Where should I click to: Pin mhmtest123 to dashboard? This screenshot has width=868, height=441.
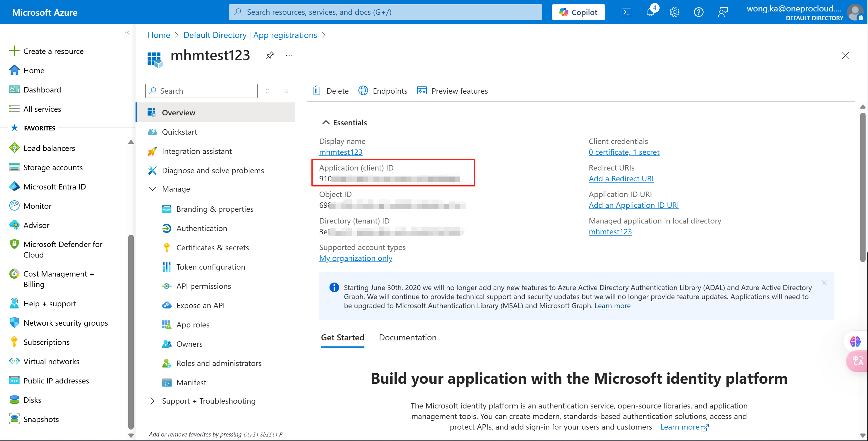[x=270, y=55]
